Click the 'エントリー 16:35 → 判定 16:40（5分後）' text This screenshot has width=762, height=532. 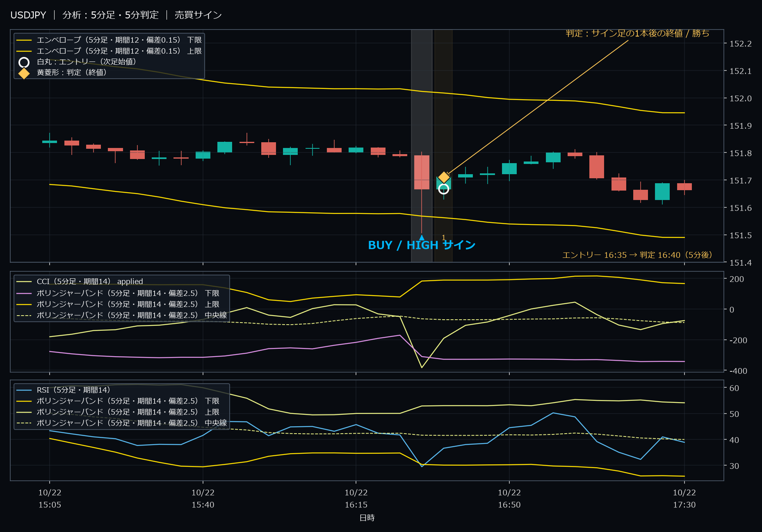click(637, 255)
